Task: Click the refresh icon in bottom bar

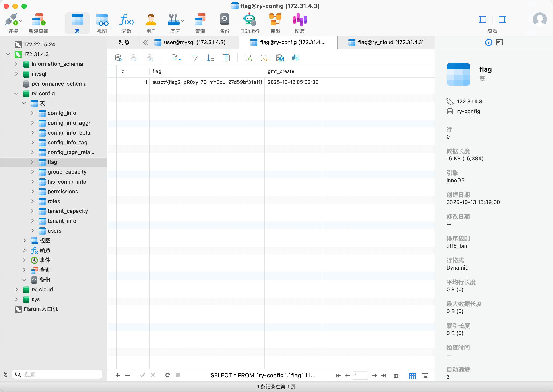Action: [167, 375]
